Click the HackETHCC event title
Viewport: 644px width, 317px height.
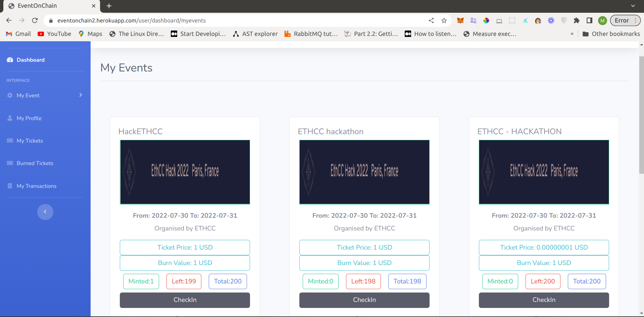[x=141, y=131]
